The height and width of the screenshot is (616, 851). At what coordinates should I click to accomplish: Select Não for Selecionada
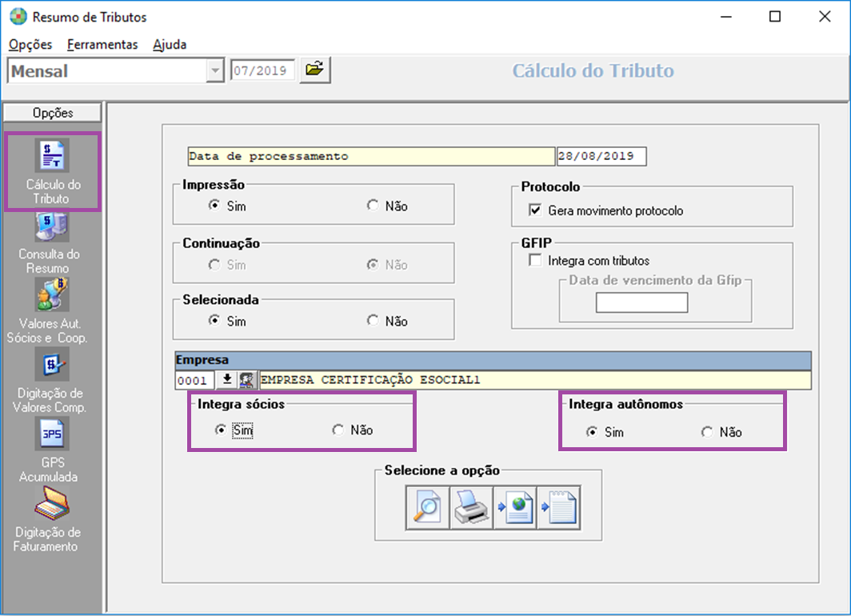tap(373, 321)
